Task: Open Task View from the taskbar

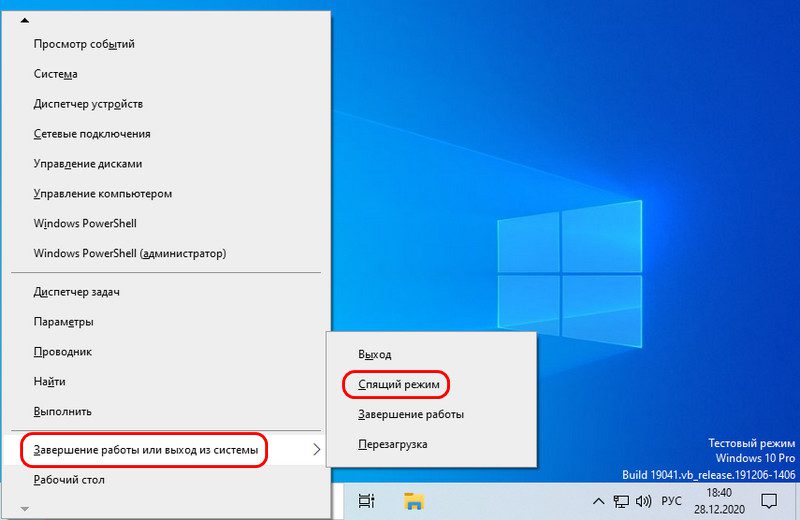Action: (366, 501)
